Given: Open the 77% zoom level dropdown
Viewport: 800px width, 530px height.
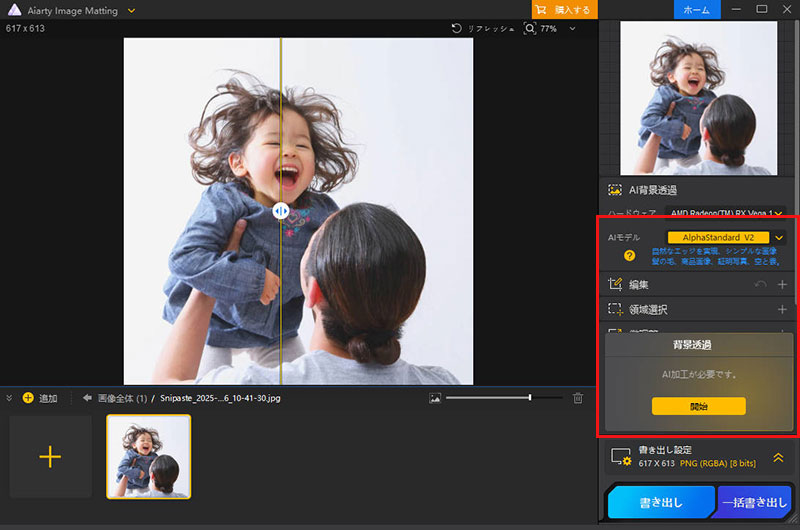Looking at the screenshot, I should click(x=572, y=29).
